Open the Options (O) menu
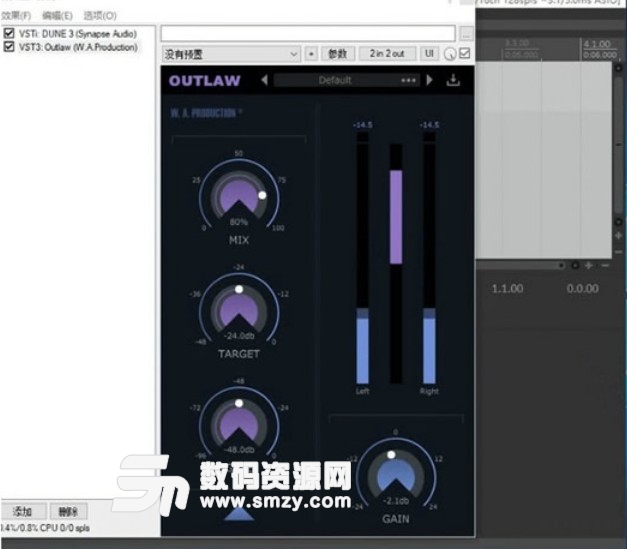The image size is (627, 549). coord(100,16)
